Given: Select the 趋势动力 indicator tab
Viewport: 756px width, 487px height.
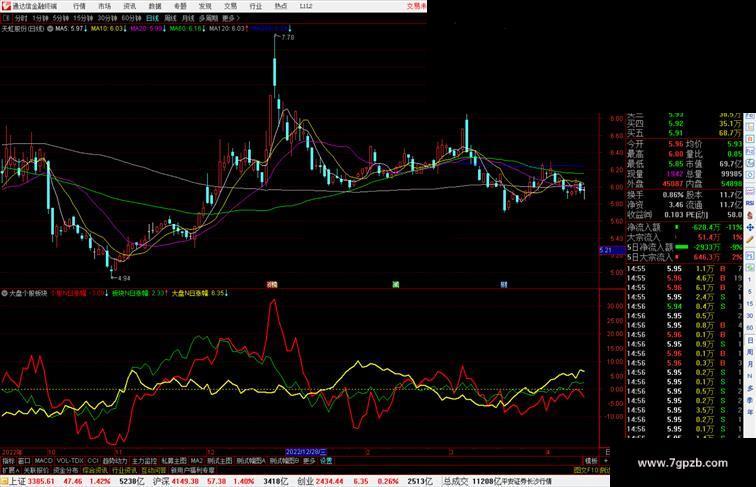Looking at the screenshot, I should click(115, 461).
